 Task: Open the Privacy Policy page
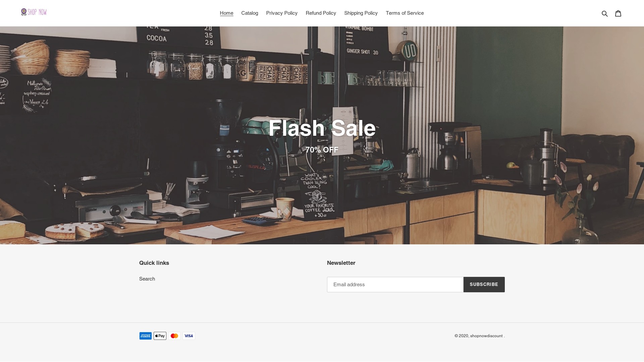[x=281, y=13]
